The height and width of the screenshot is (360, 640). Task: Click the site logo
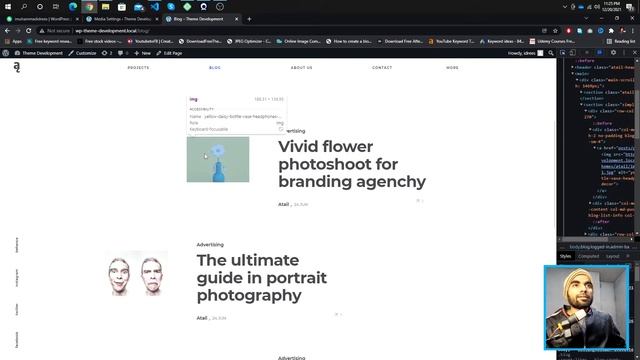[x=17, y=67]
